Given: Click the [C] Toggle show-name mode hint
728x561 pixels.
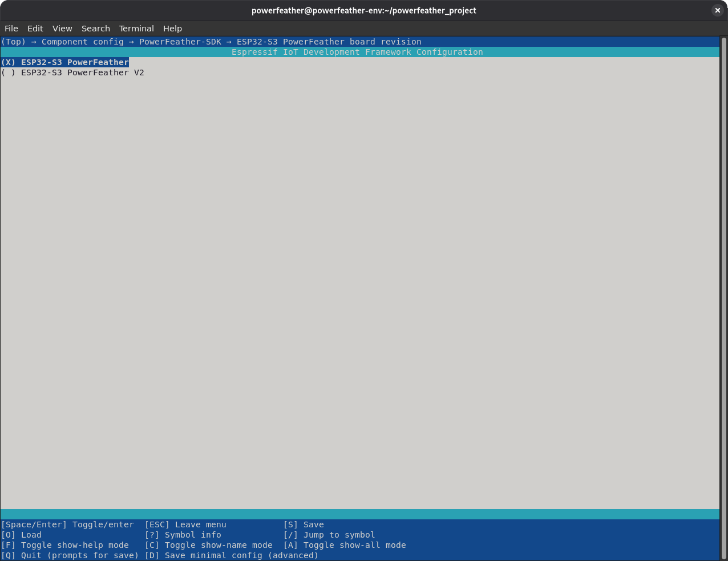Looking at the screenshot, I should (209, 545).
